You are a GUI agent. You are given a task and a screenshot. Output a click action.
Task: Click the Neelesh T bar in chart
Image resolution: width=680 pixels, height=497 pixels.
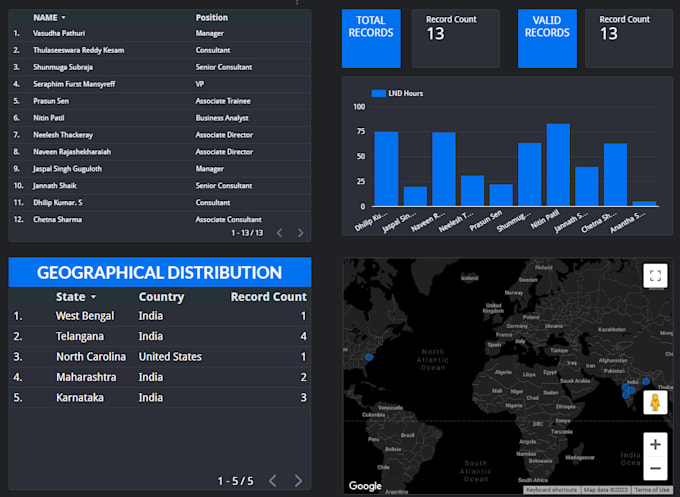[x=472, y=191]
